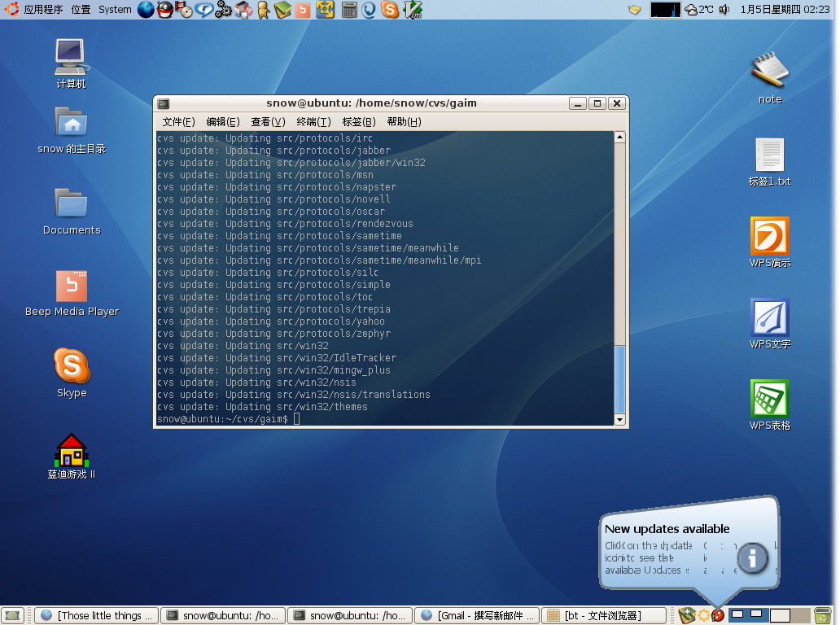This screenshot has height=625, width=840.
Task: Switch to the first snow@ubuntu terminal taskbar button
Action: [223, 616]
